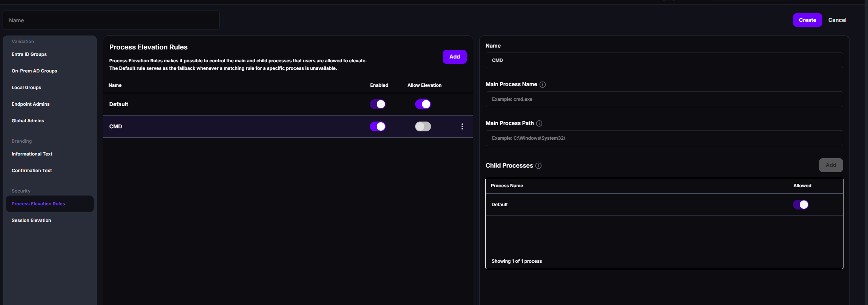Select the Default rule row name
The image size is (868, 305).
[x=119, y=104]
